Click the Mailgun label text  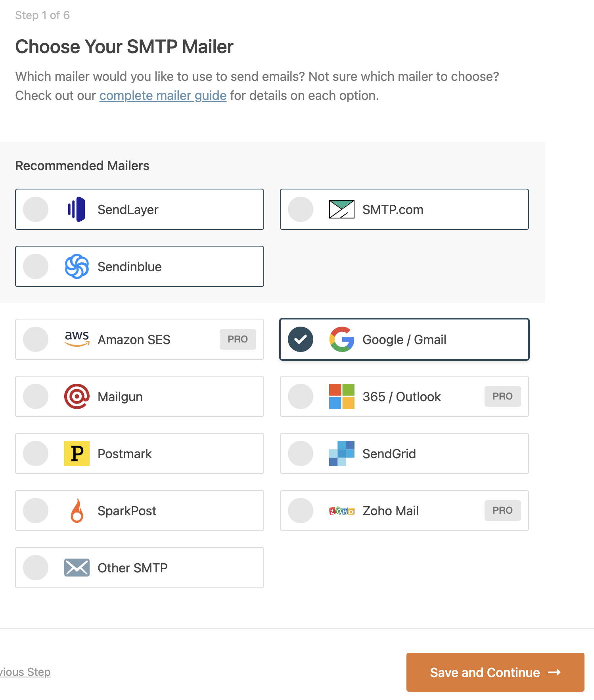120,397
